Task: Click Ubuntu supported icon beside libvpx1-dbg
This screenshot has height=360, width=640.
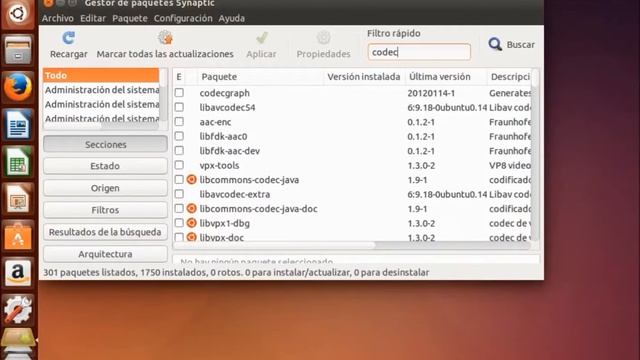Action: [x=191, y=223]
